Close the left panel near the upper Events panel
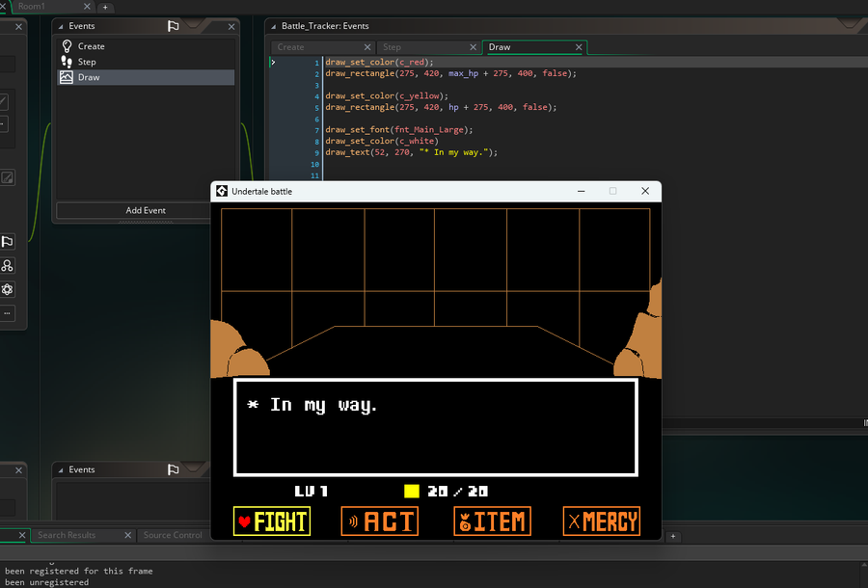 tap(19, 27)
